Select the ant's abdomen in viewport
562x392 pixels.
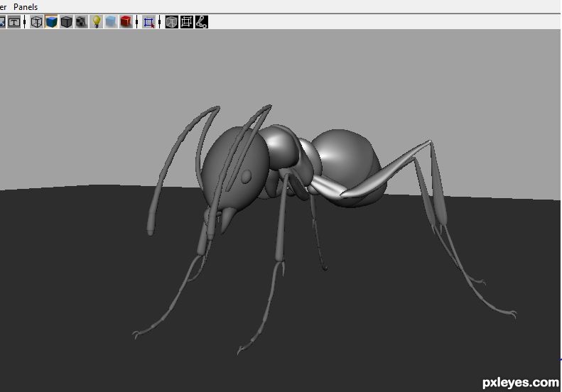click(347, 167)
